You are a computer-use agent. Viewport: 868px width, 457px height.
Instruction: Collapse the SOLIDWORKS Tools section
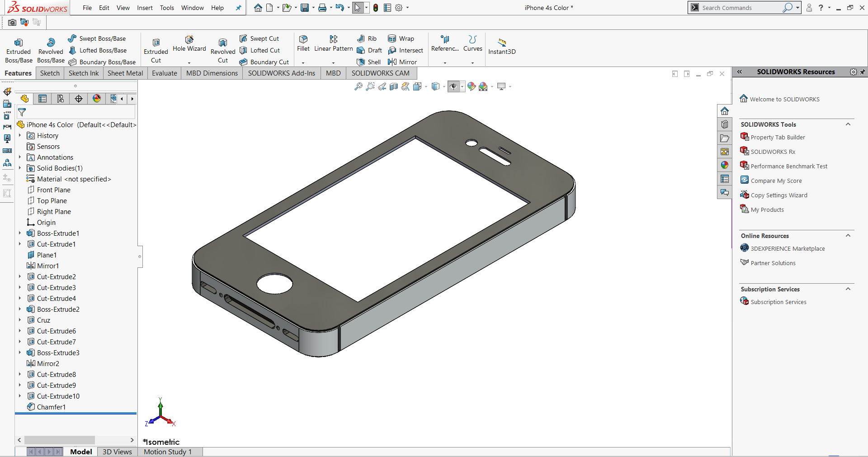(848, 124)
